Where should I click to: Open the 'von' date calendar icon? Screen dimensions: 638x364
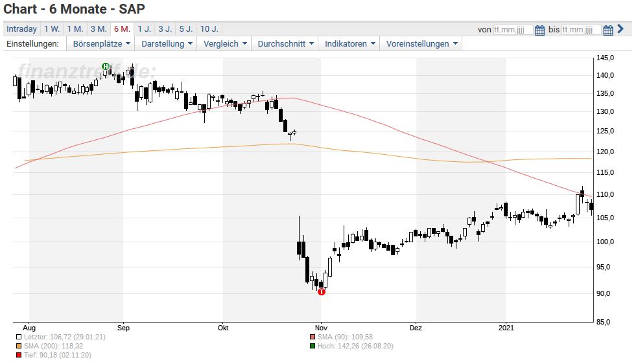coord(539,30)
